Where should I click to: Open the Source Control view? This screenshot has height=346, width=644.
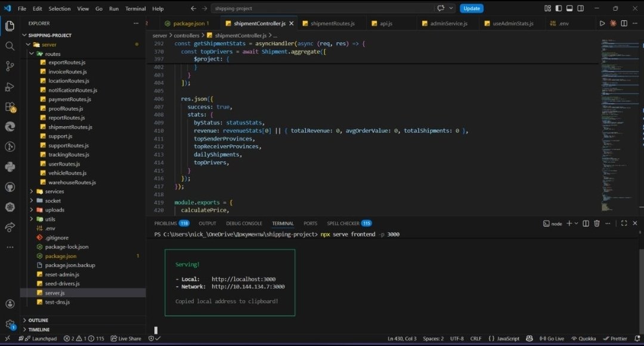10,66
